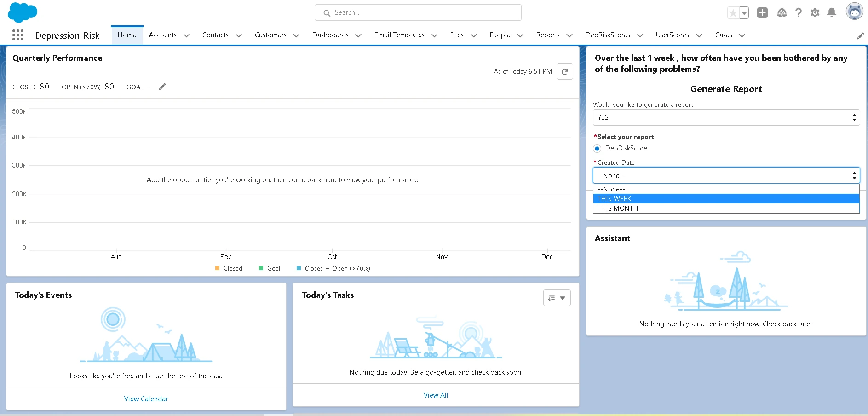
Task: Expand the UserScores chevron menu
Action: point(699,35)
